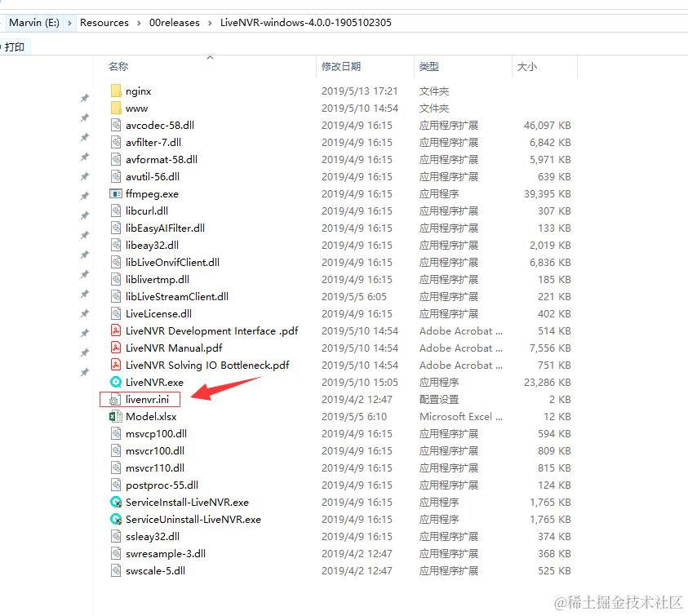Open the nginx folder icon
This screenshot has height=616, width=688.
(116, 91)
